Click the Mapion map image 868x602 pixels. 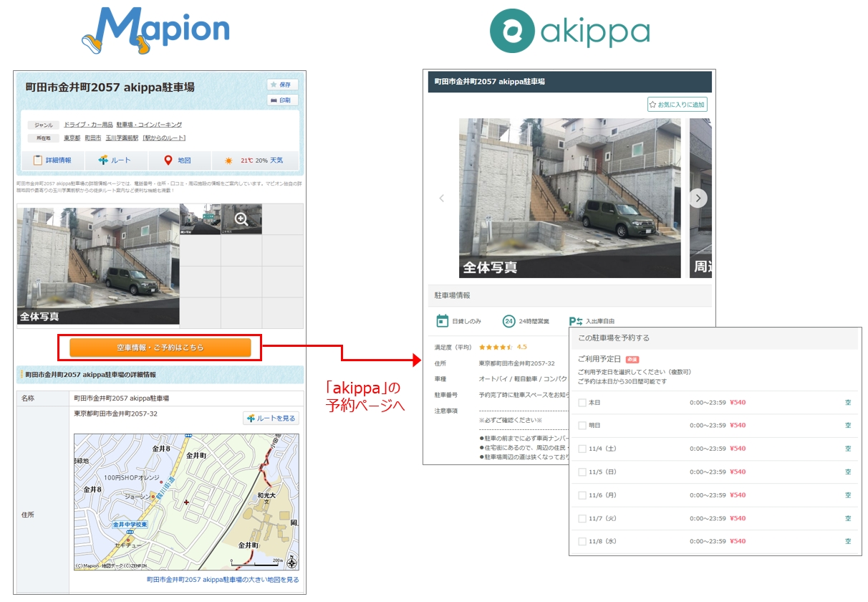(x=186, y=502)
